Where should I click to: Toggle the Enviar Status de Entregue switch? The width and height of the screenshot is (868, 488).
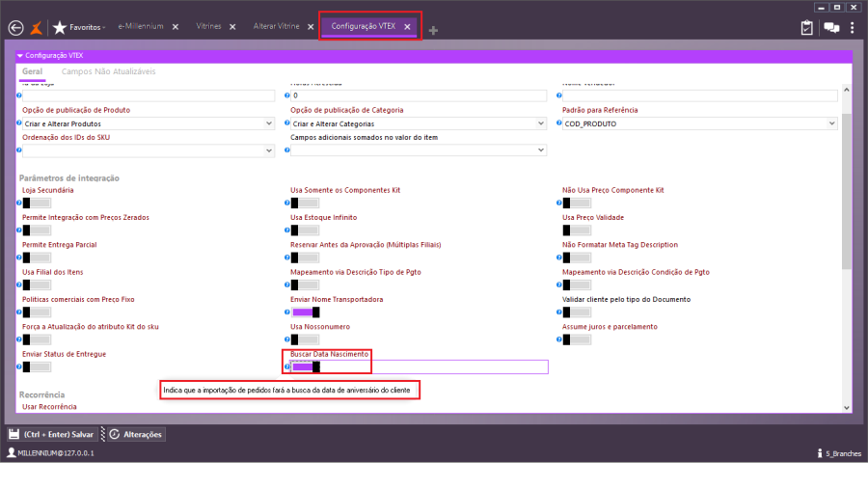coord(37,366)
